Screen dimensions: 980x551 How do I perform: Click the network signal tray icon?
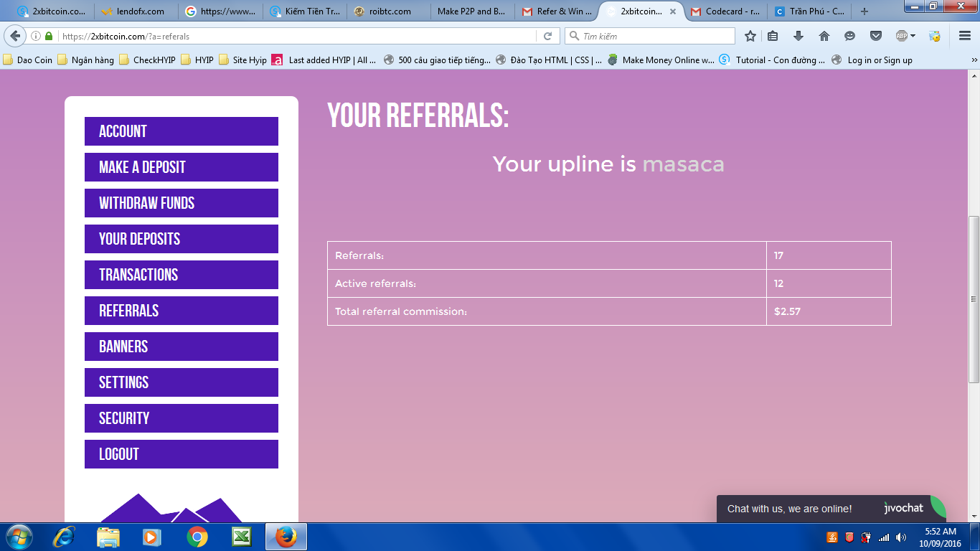point(884,537)
